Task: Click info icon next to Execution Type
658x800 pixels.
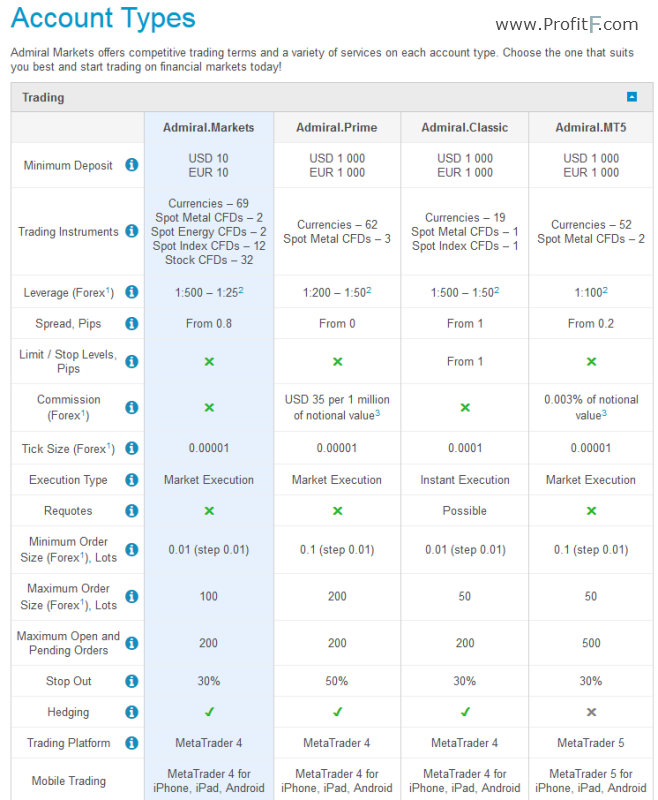Action: click(x=132, y=480)
